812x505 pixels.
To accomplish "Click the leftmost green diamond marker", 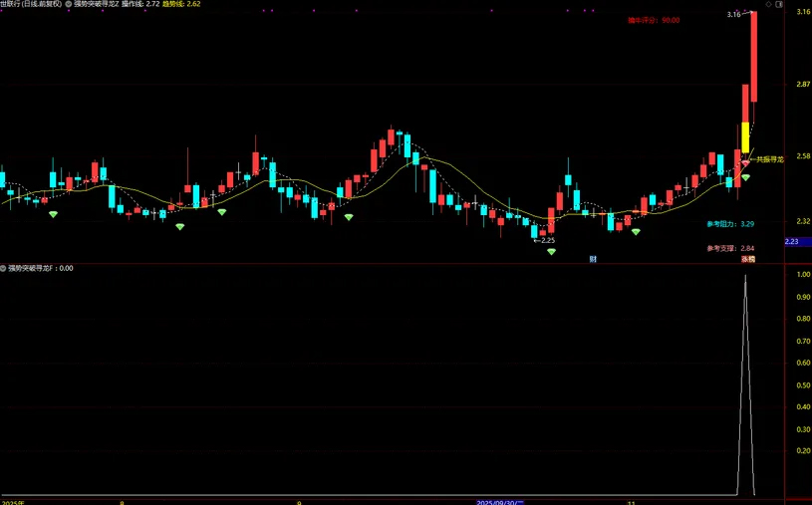I will 54,214.
